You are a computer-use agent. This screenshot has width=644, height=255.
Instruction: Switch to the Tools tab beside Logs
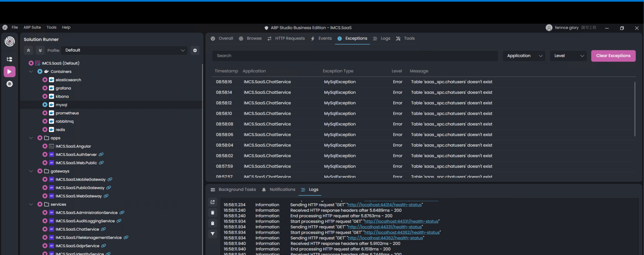pos(405,39)
